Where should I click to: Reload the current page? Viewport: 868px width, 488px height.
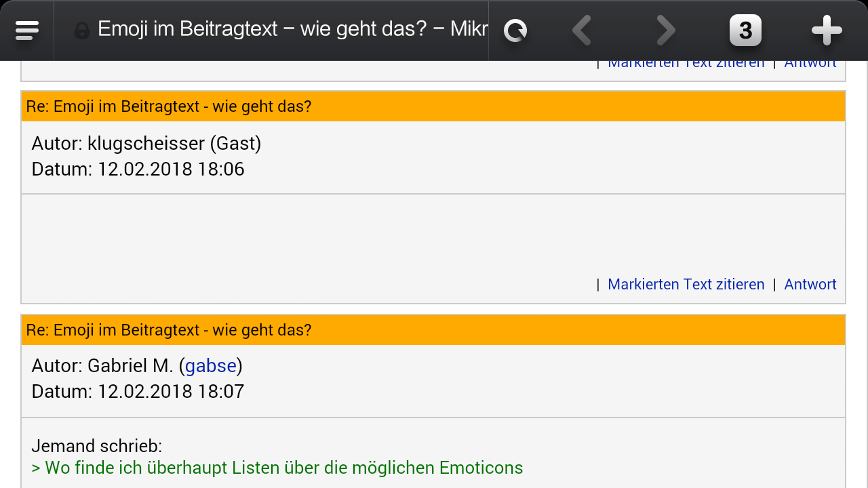click(x=515, y=30)
